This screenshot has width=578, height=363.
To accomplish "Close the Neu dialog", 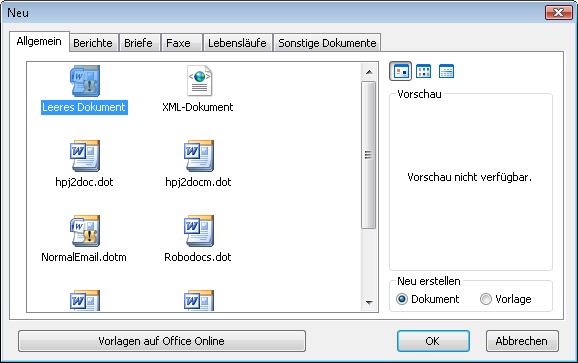I will click(558, 13).
